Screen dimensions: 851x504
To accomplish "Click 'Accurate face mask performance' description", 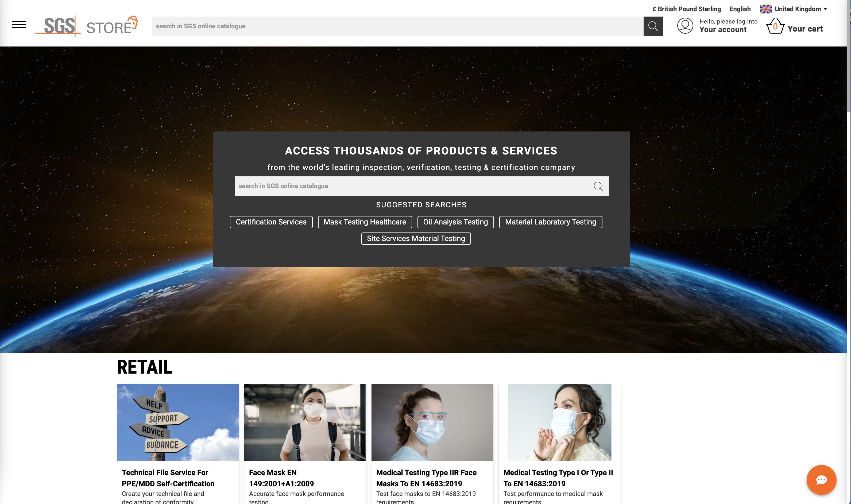I will tap(296, 494).
